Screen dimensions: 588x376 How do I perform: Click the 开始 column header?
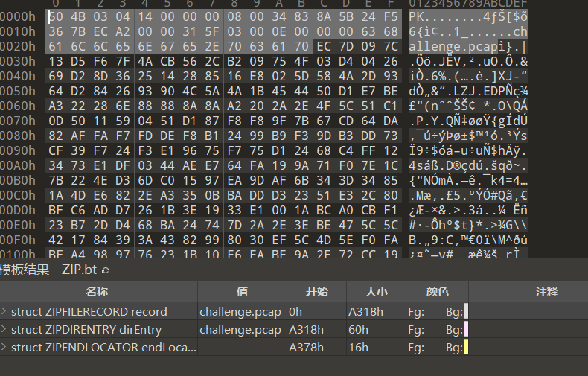coord(316,292)
